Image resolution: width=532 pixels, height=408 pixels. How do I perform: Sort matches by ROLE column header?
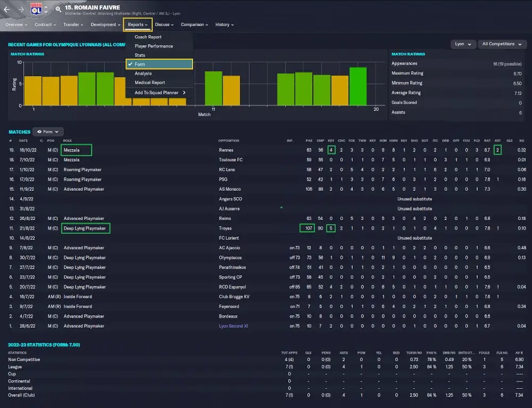(x=67, y=141)
